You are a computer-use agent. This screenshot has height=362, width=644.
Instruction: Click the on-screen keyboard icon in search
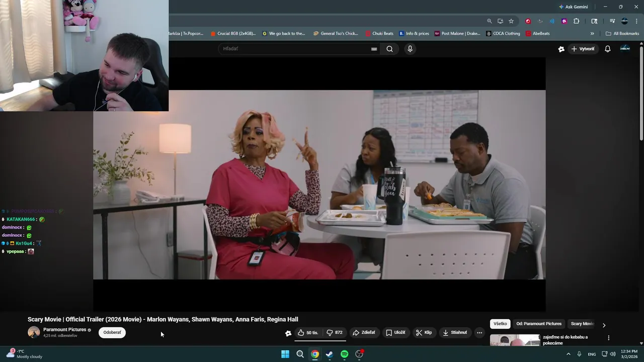tap(374, 49)
